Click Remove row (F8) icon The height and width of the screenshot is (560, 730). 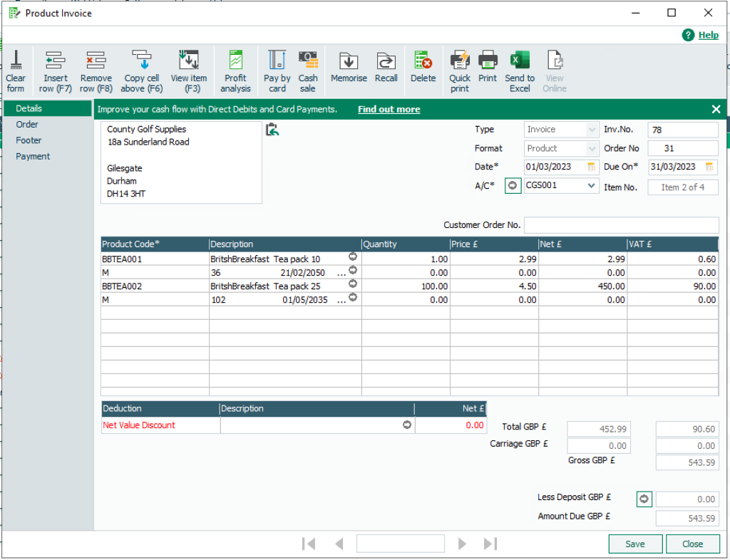pos(96,71)
